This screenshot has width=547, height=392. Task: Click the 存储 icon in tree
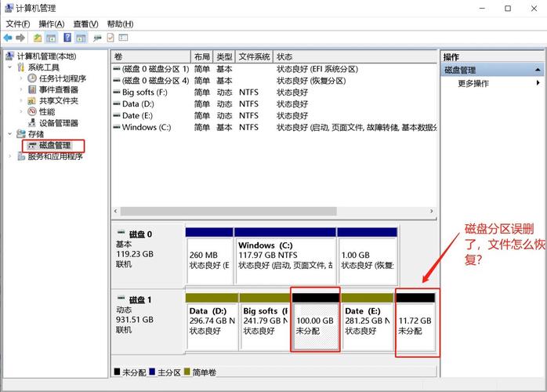pyautogui.click(x=21, y=134)
